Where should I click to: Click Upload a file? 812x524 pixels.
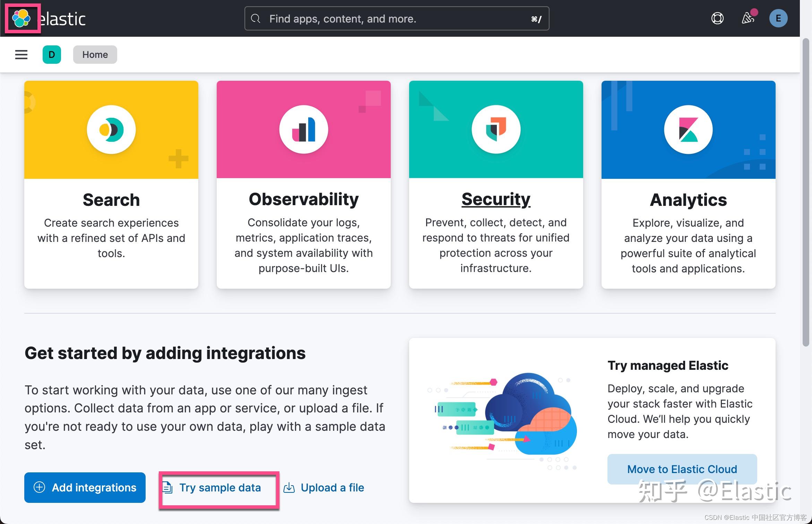tap(332, 487)
